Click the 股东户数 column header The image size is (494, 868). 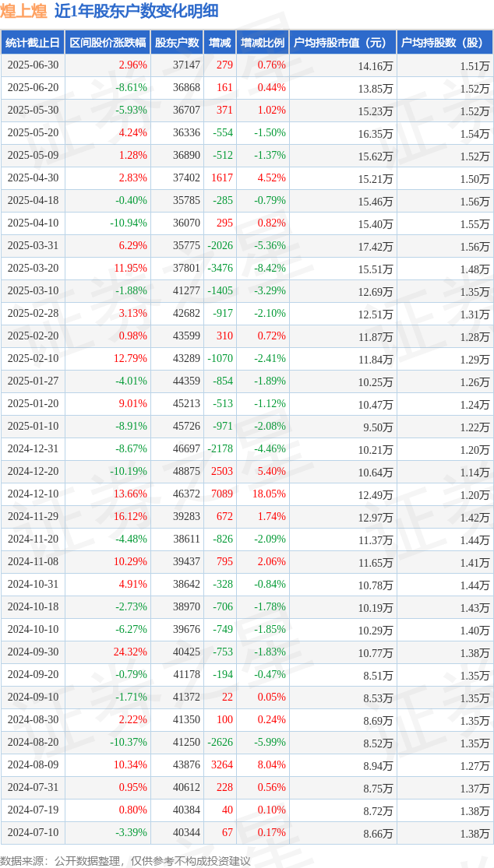[177, 42]
